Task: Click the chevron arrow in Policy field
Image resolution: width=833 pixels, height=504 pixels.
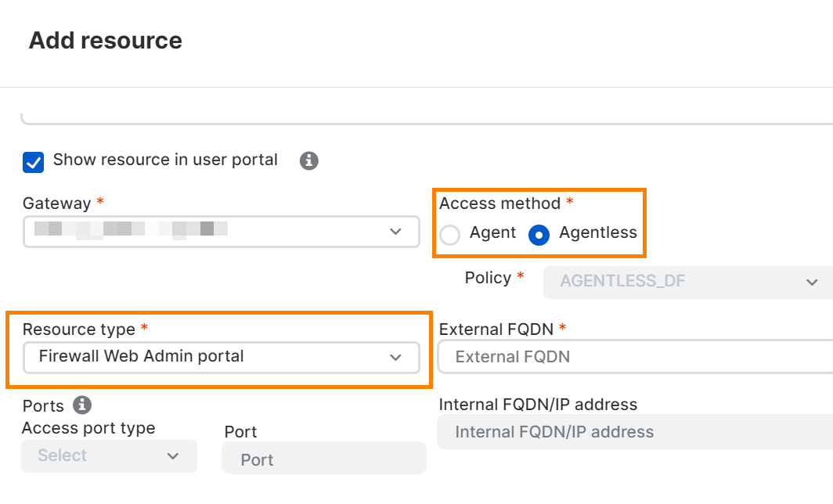Action: tap(812, 282)
